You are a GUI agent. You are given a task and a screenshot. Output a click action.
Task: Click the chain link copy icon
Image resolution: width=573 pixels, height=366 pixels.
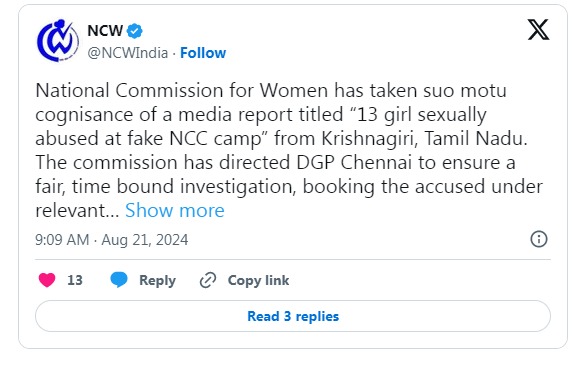tap(208, 281)
